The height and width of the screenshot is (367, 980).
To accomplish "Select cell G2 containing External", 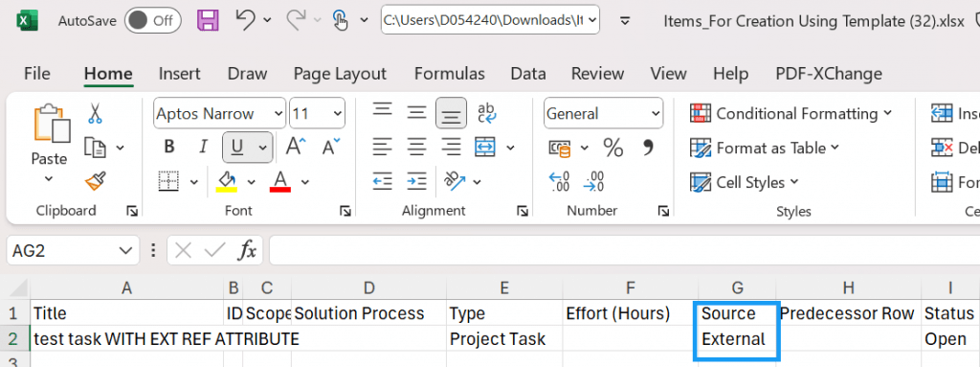I will 737,339.
